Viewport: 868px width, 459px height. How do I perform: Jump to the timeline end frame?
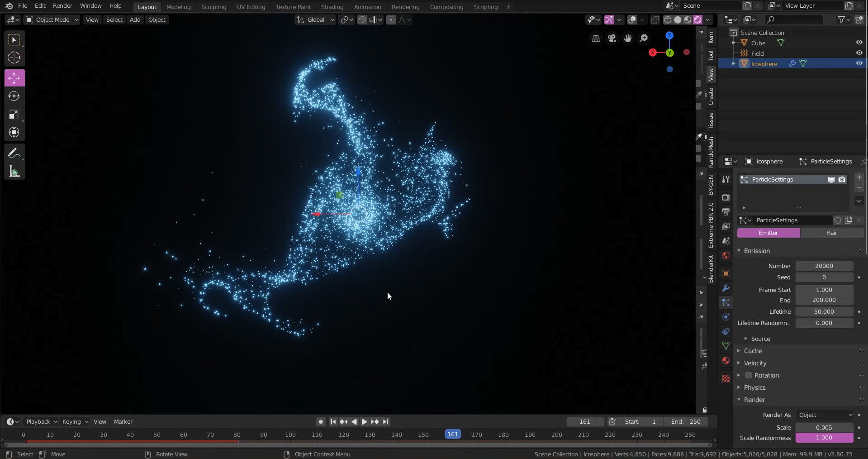(385, 422)
